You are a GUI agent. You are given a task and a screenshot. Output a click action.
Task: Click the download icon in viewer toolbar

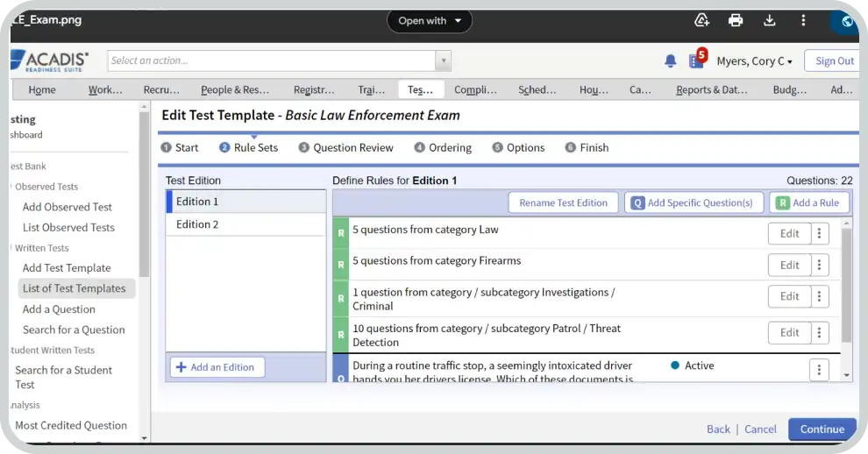click(770, 20)
